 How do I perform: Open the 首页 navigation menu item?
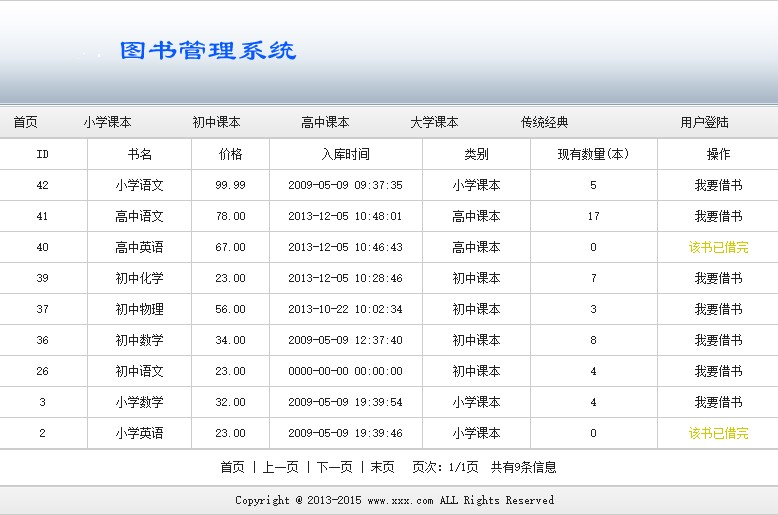[x=25, y=122]
